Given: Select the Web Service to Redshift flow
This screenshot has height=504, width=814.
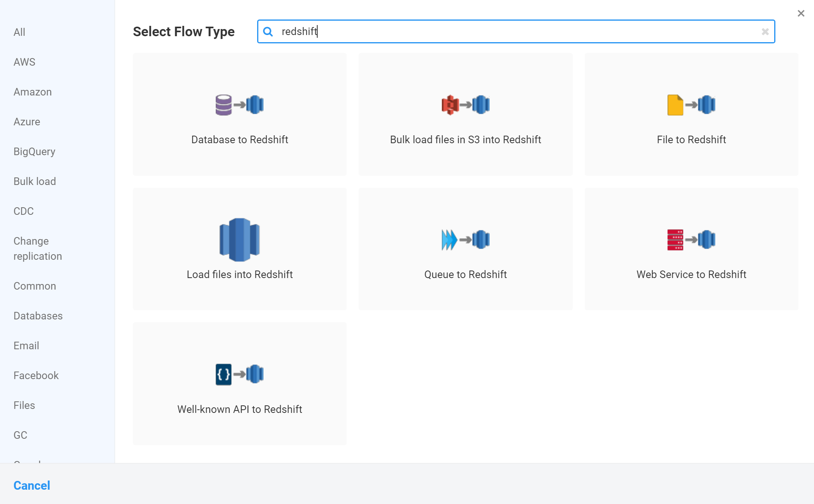Looking at the screenshot, I should click(x=691, y=249).
